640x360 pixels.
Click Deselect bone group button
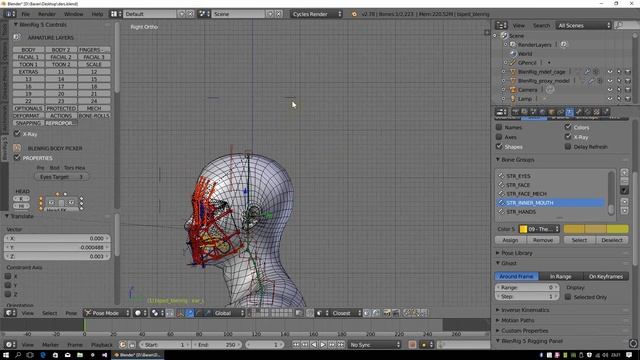point(612,240)
